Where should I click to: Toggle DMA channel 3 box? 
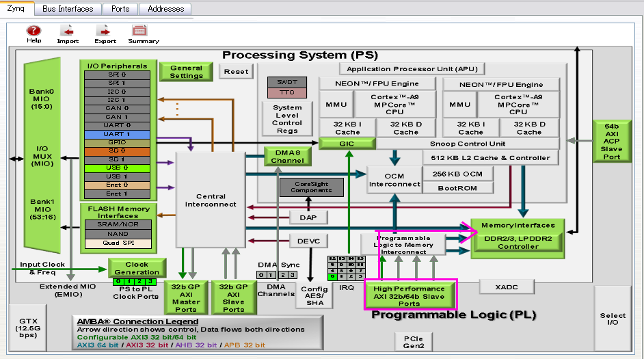tap(293, 275)
